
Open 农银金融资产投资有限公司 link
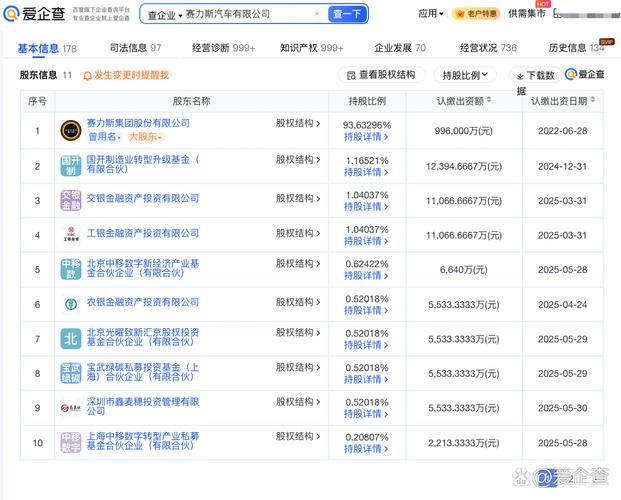click(x=143, y=302)
